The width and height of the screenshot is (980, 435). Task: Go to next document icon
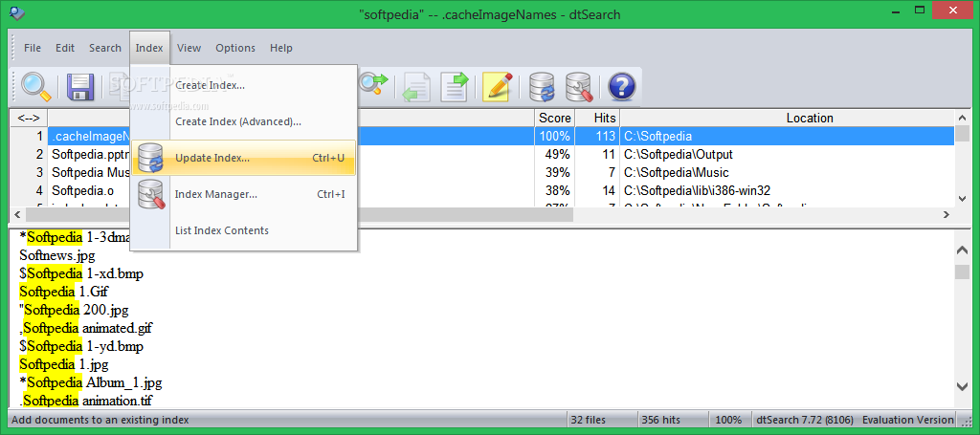(454, 87)
